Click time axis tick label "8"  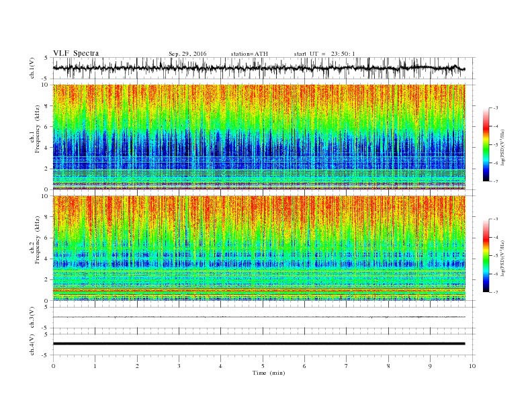coord(388,366)
